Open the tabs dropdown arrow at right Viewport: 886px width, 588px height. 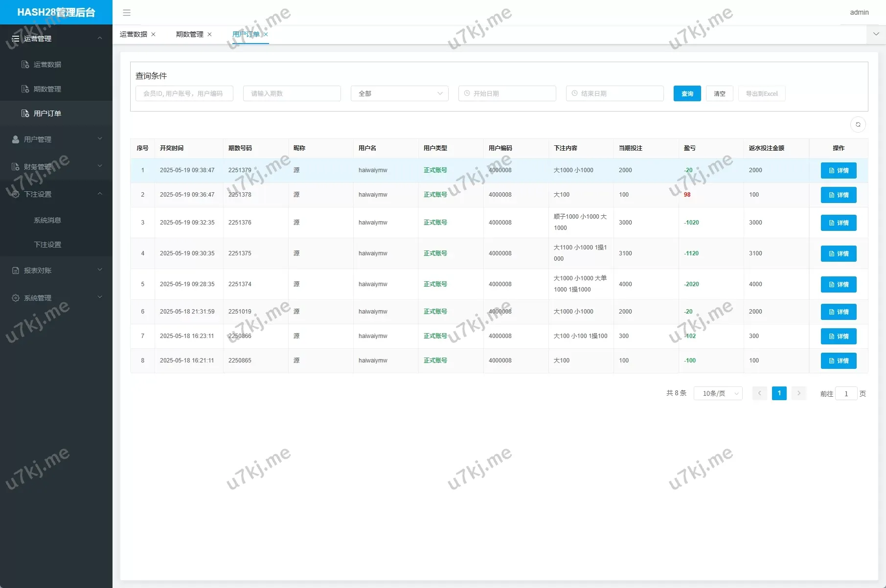point(876,34)
